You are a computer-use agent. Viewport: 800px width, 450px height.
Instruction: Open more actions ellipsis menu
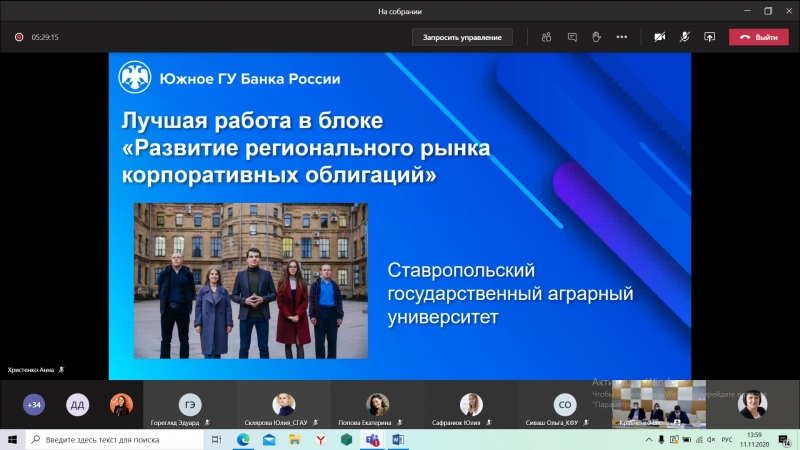click(x=621, y=37)
